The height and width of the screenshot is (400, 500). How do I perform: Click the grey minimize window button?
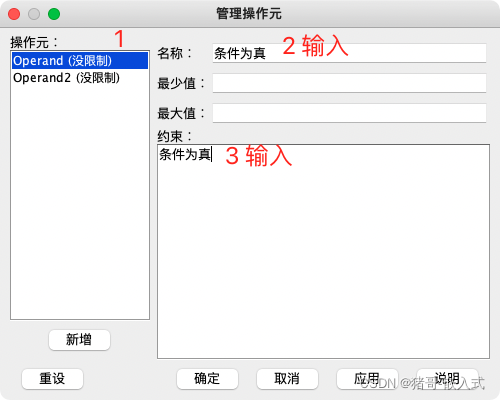[x=34, y=14]
